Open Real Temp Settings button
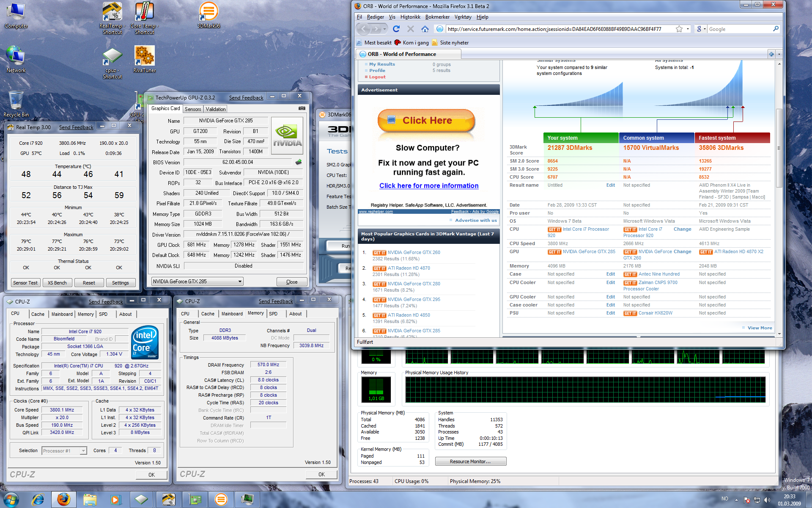The image size is (812, 508). click(121, 282)
